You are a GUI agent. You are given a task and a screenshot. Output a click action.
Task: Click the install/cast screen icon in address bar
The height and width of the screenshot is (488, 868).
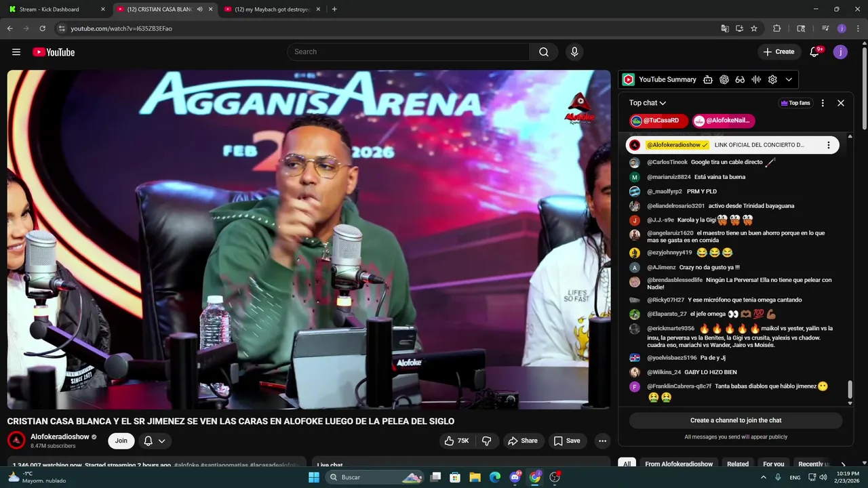coord(739,28)
